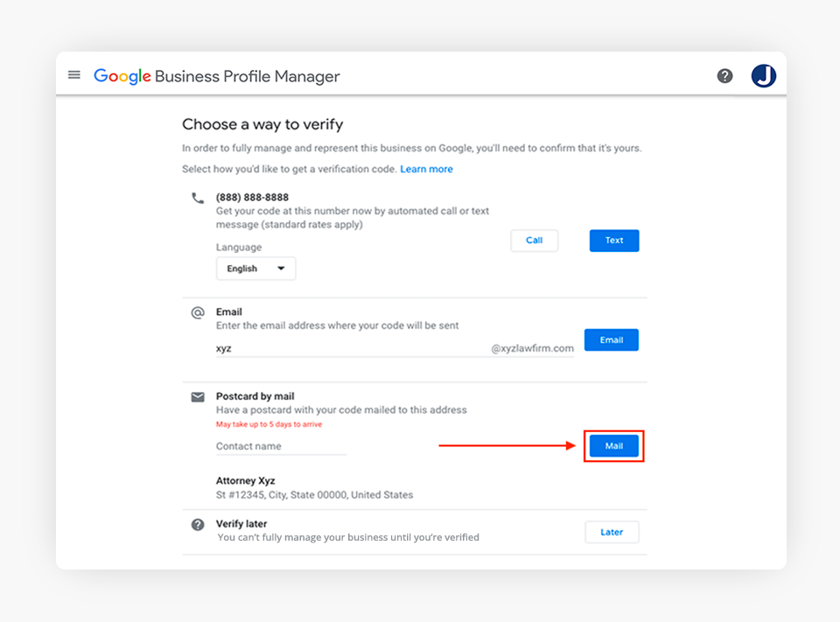The height and width of the screenshot is (622, 840).
Task: Request postcard with Mail button
Action: [x=613, y=446]
